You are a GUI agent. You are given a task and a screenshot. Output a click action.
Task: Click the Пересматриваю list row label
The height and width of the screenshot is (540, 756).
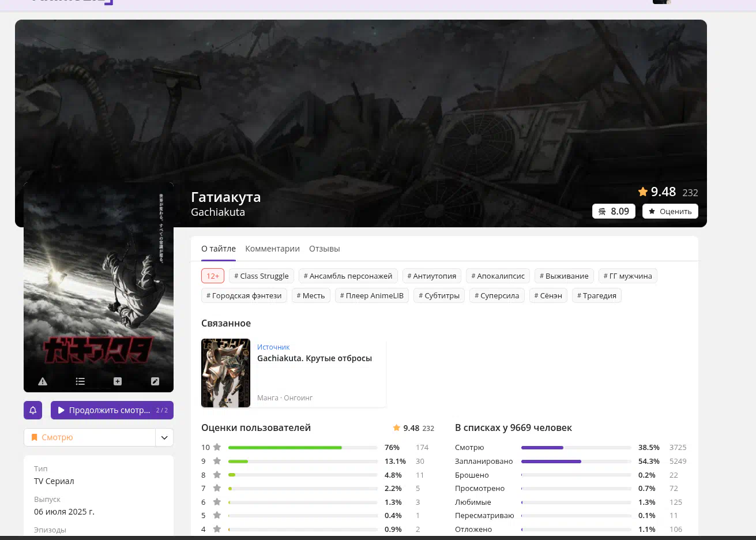point(484,515)
